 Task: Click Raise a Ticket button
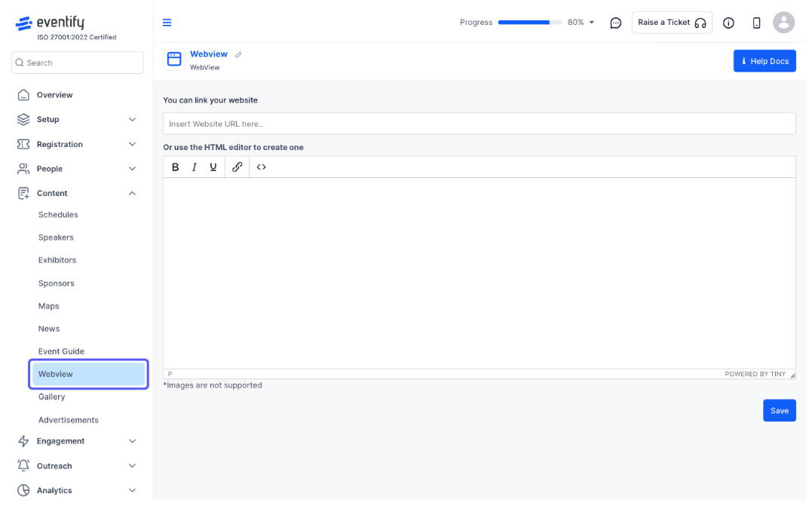click(672, 23)
